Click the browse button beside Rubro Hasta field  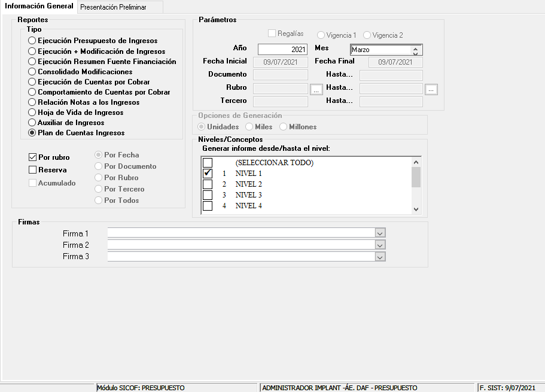point(431,89)
